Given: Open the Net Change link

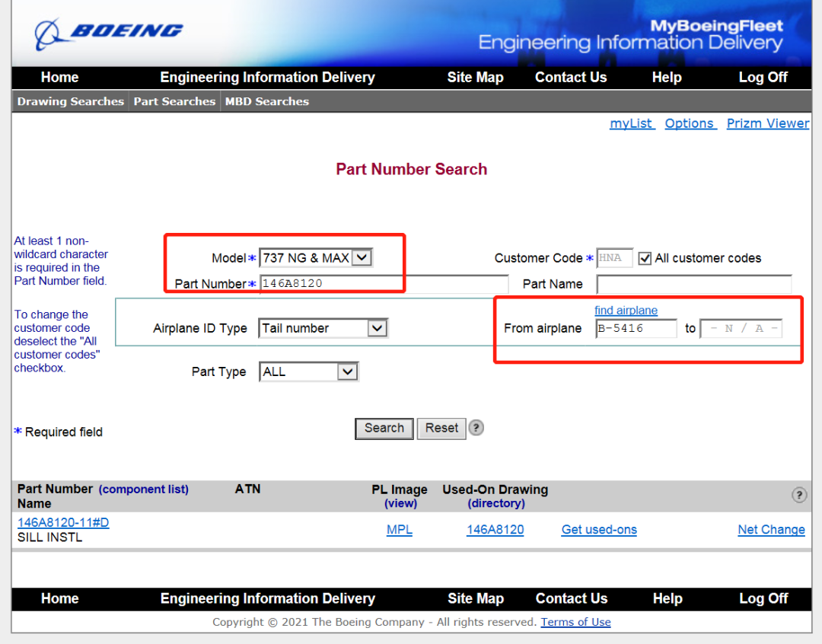Looking at the screenshot, I should 771,530.
